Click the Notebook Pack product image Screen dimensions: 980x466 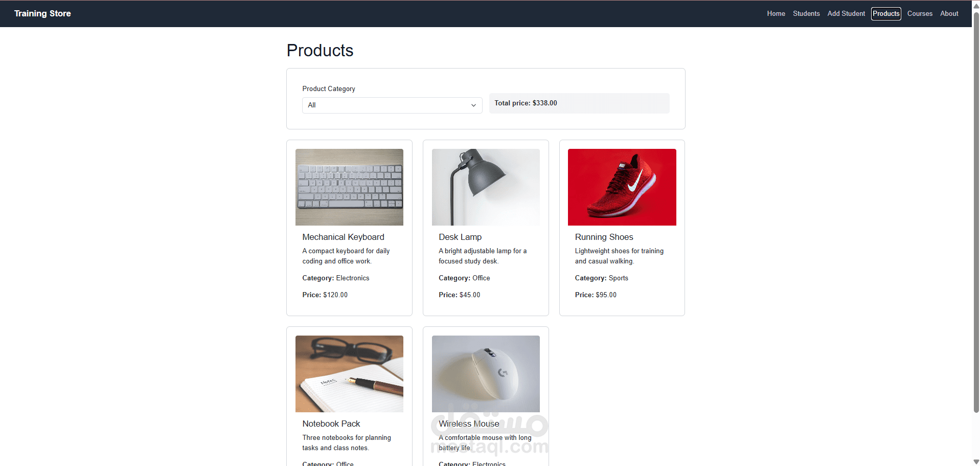tap(349, 374)
